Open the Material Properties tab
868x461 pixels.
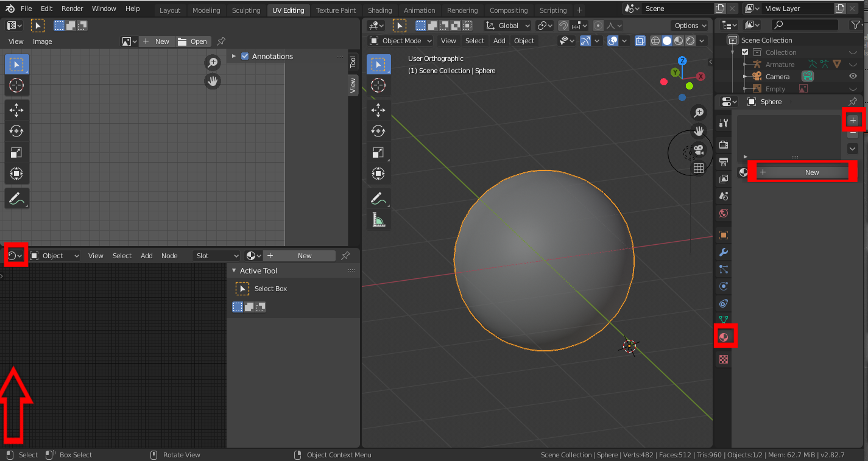[723, 337]
